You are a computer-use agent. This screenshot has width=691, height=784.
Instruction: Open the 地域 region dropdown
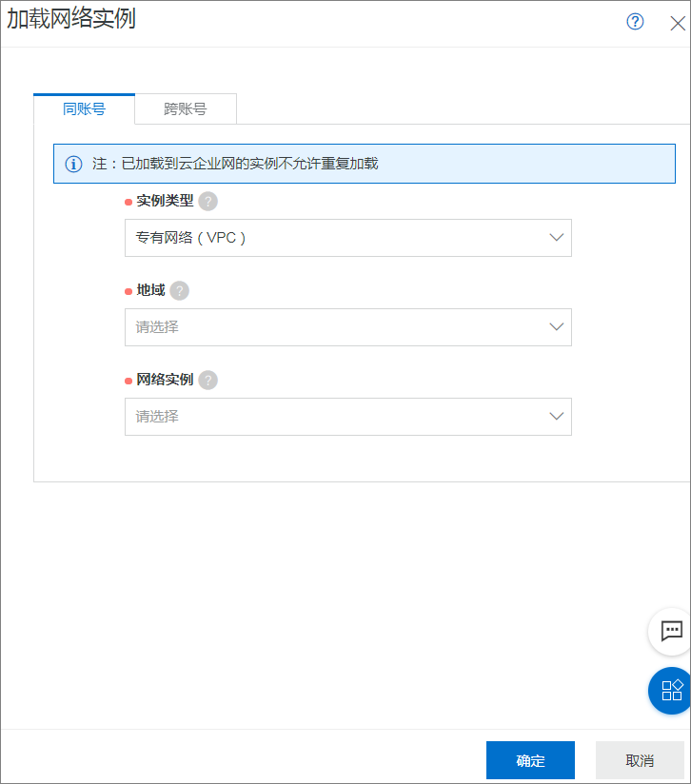(348, 327)
